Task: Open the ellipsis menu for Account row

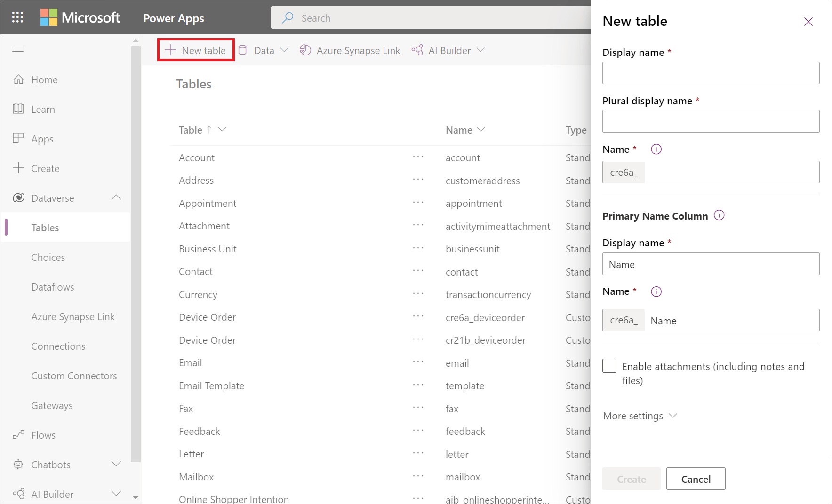Action: coord(418,157)
